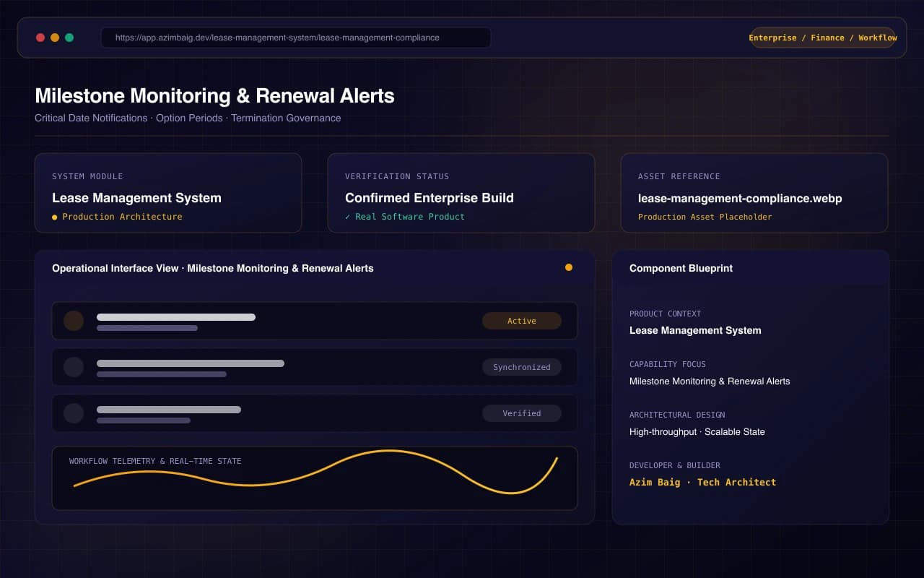Image resolution: width=924 pixels, height=578 pixels.
Task: Click the Component Blueprint panel title
Action: tap(681, 268)
